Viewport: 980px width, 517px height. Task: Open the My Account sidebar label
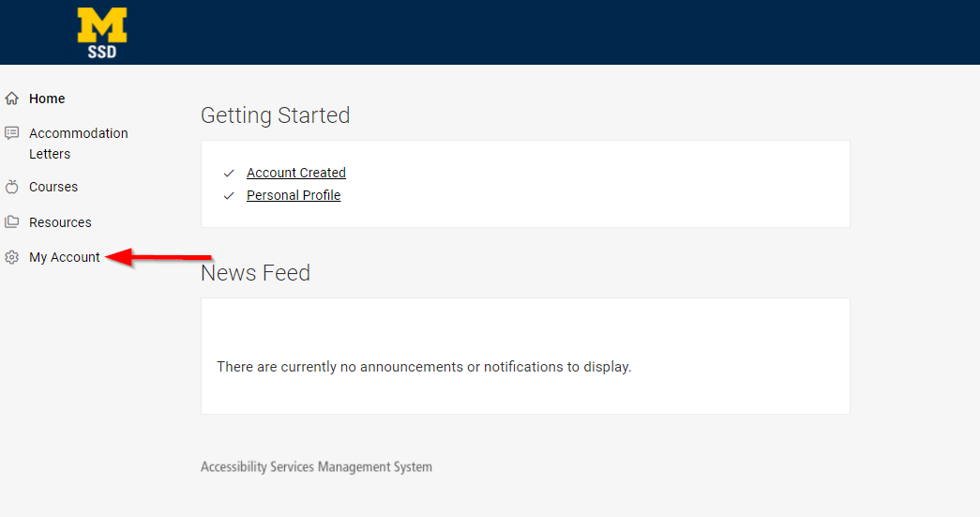coord(64,257)
